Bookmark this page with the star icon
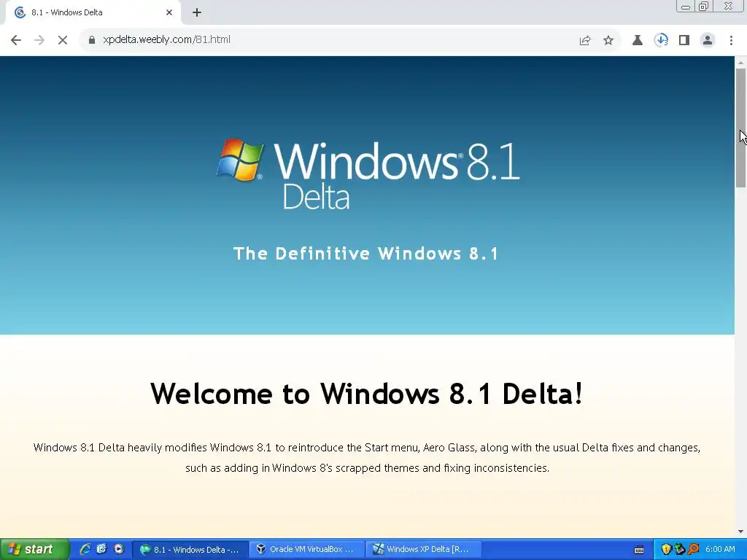The image size is (747, 560). click(608, 41)
